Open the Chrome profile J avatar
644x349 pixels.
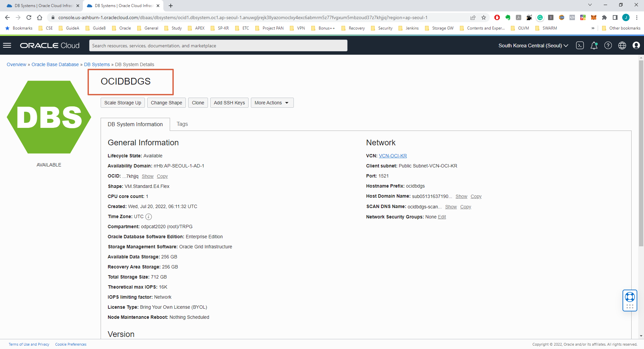pos(626,17)
